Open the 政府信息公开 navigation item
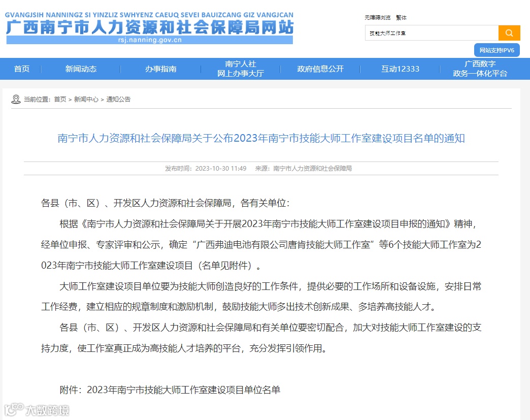530x420 pixels. point(320,69)
